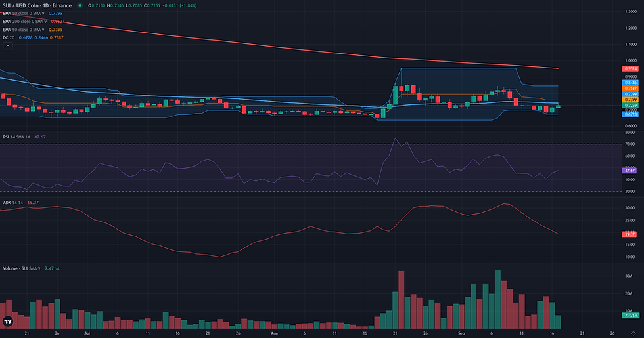644x338 pixels.
Task: Click the green market status dot
Action: click(80, 5)
